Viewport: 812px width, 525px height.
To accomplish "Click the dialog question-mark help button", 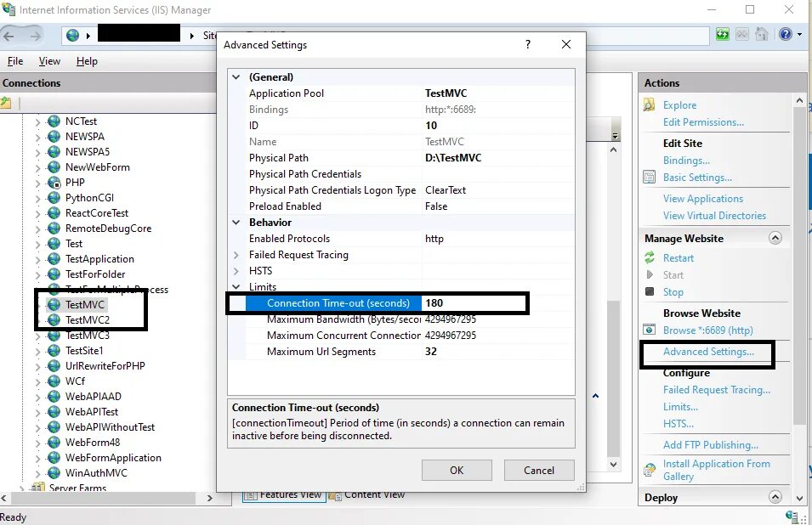I will (528, 44).
